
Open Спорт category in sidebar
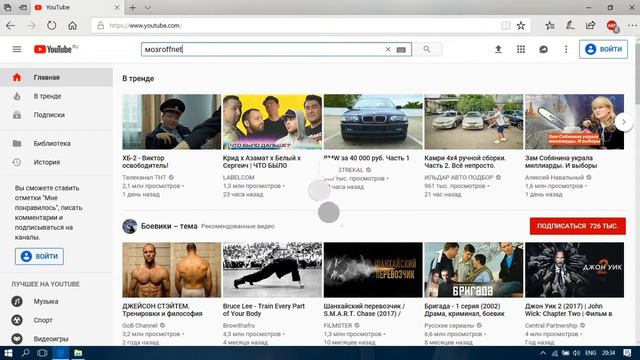tap(56, 320)
